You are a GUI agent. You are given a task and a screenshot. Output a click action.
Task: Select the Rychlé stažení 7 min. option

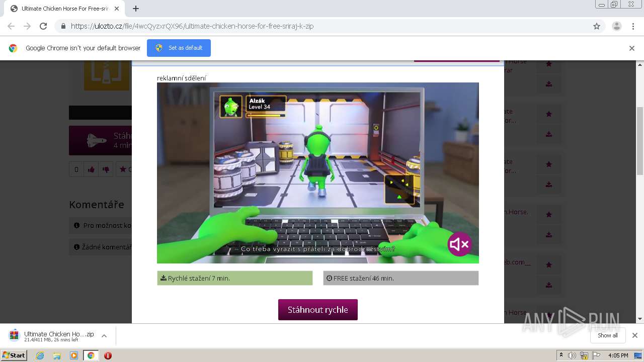[235, 278]
